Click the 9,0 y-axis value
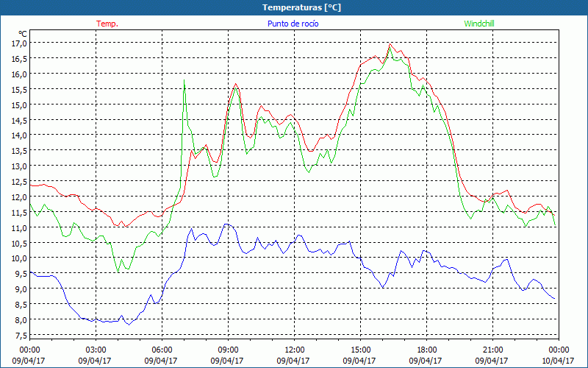The image size is (588, 368). click(x=22, y=289)
